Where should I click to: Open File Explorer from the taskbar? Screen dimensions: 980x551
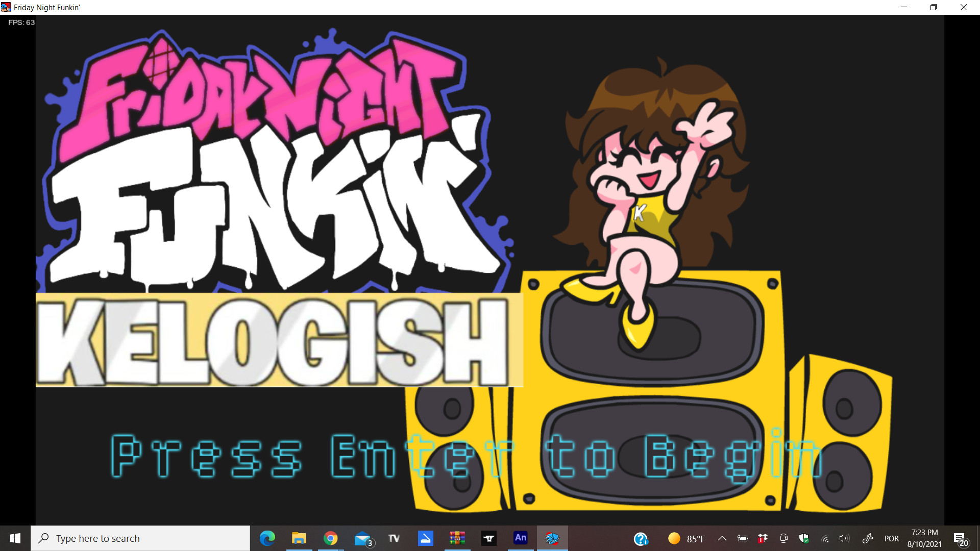pos(299,538)
